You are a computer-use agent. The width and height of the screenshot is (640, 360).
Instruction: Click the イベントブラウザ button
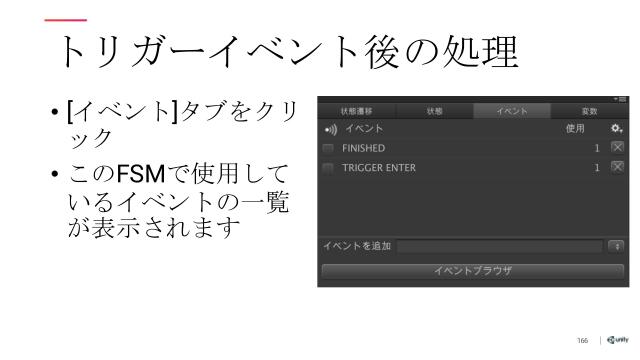click(x=473, y=271)
